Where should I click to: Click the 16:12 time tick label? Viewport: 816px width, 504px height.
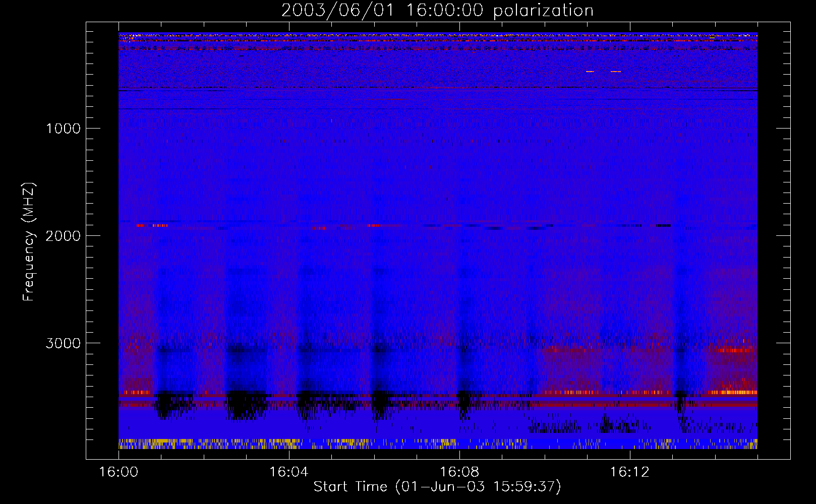[630, 472]
